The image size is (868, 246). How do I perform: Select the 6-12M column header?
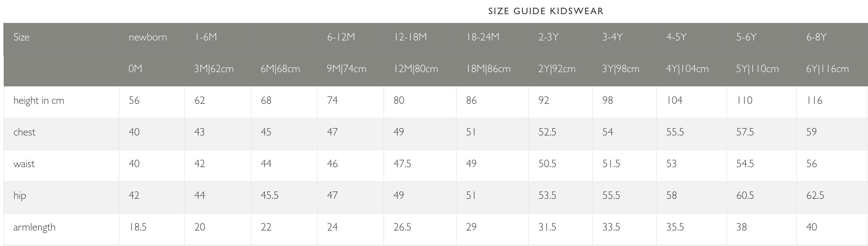click(x=341, y=37)
